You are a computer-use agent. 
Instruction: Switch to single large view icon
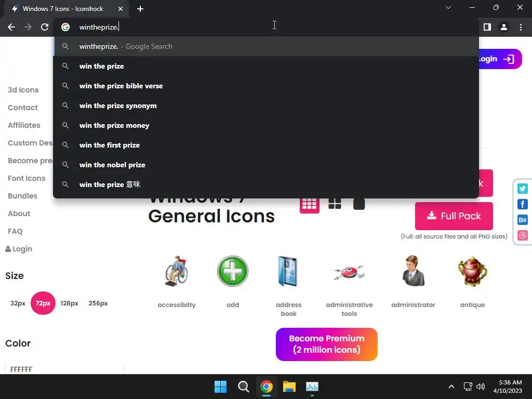pyautogui.click(x=359, y=204)
